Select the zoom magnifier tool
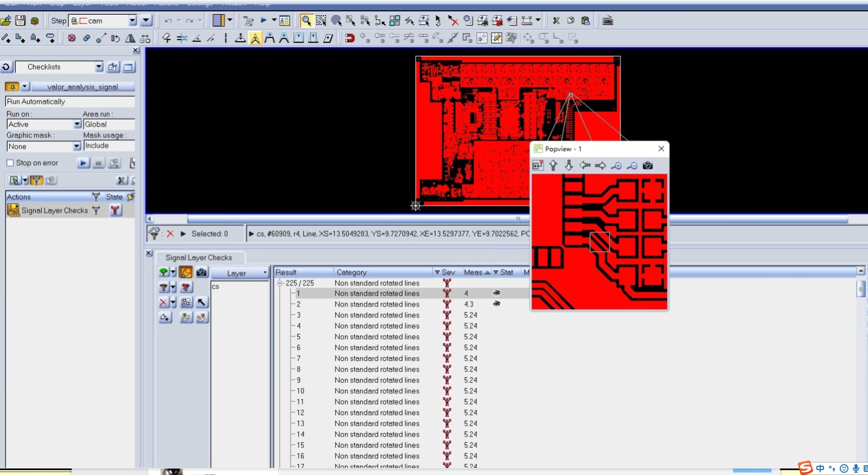 point(306,21)
